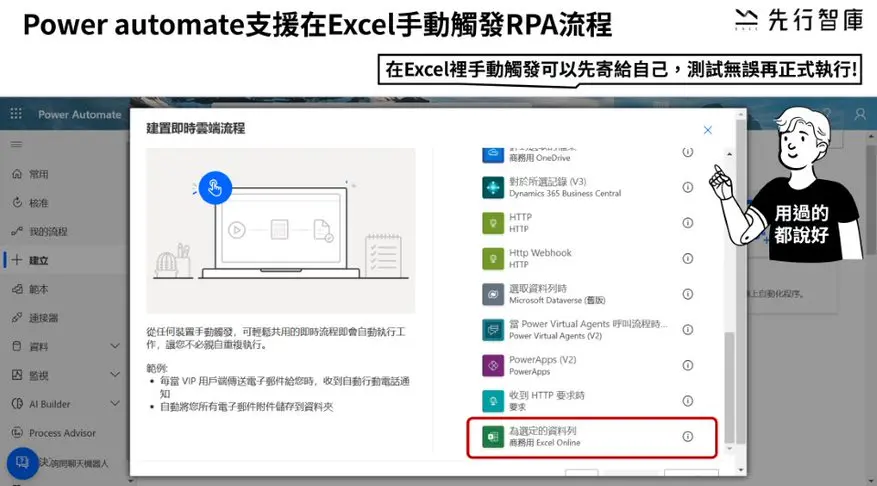
Task: Click the trigger list scroll-up arrow
Action: pos(729,154)
